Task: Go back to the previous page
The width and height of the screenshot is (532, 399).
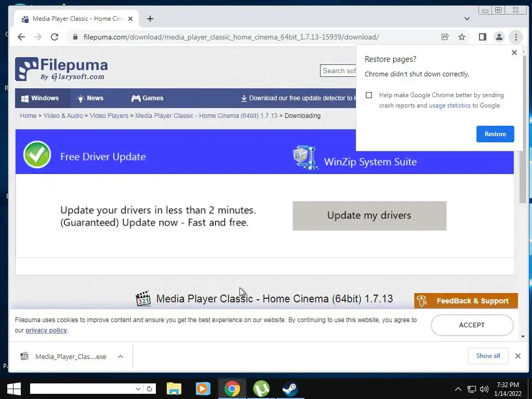Action: (x=21, y=37)
